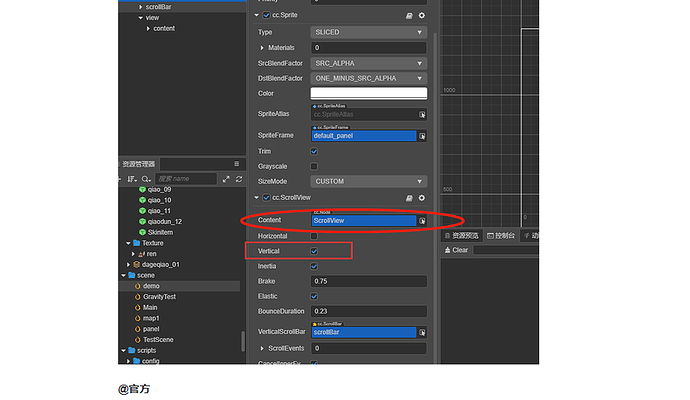Expand the ren texture asset
Image resolution: width=690 pixels, height=400 pixels.
133,254
